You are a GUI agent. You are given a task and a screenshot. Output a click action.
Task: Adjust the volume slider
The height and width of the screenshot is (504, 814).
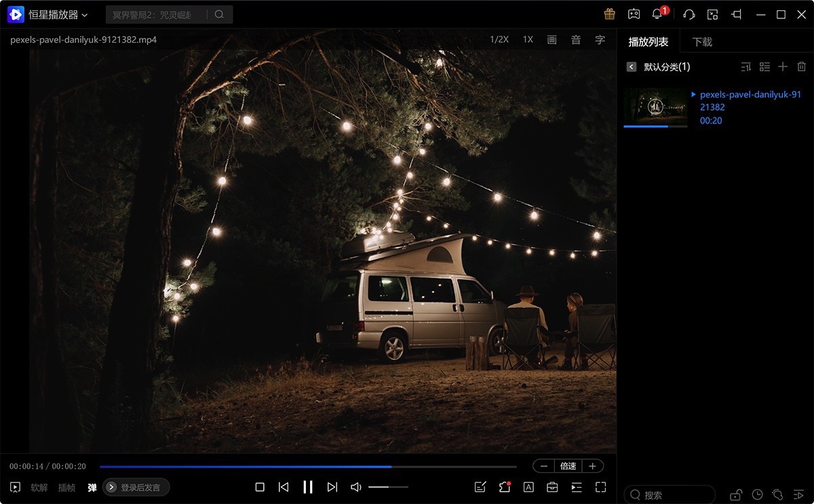pos(389,487)
